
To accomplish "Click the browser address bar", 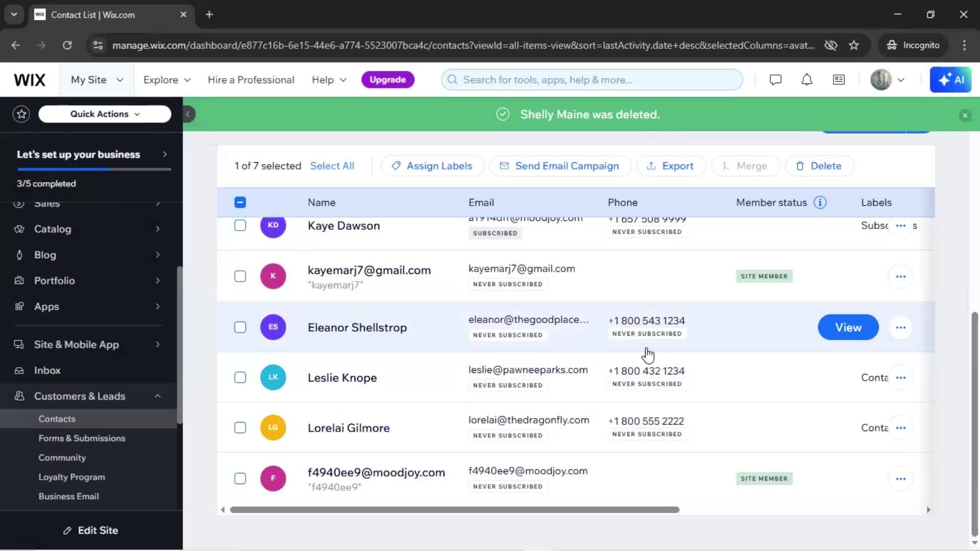I will (463, 45).
